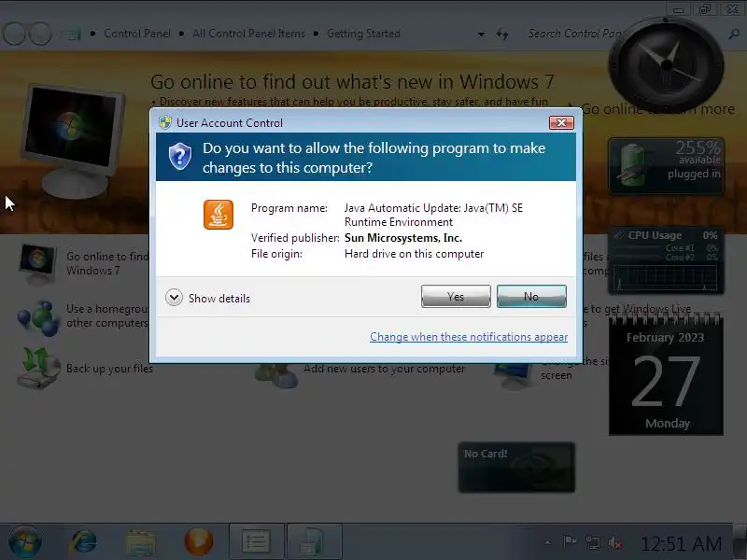Click the Java program icon
The width and height of the screenshot is (747, 560).
tap(218, 215)
